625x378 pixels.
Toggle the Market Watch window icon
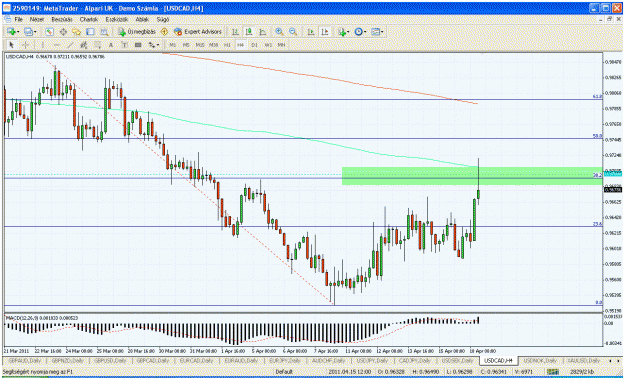click(49, 32)
